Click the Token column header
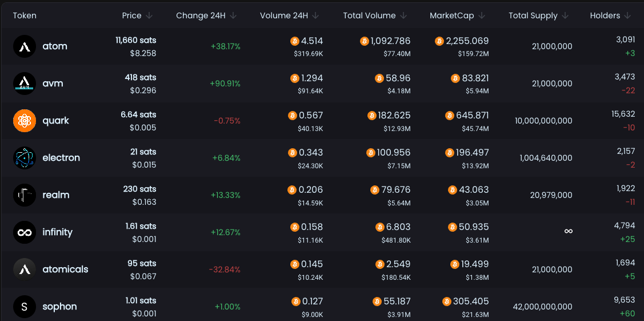 point(25,15)
